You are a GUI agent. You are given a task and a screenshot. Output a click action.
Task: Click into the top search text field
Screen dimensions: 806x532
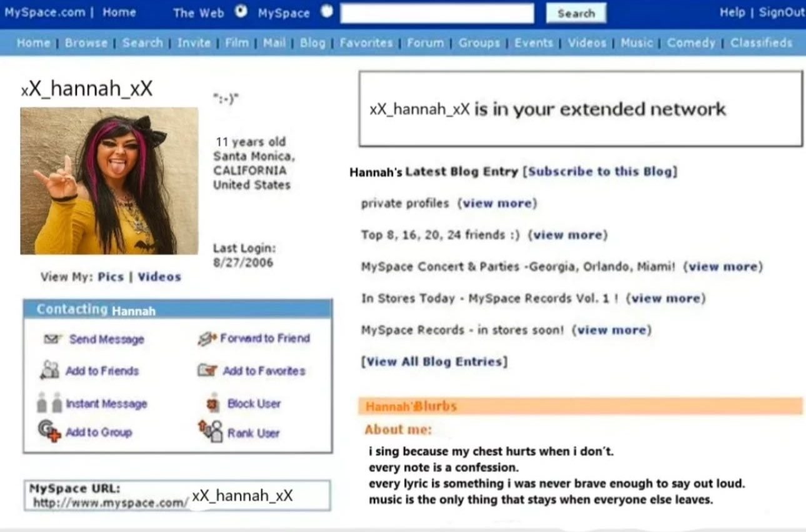437,13
